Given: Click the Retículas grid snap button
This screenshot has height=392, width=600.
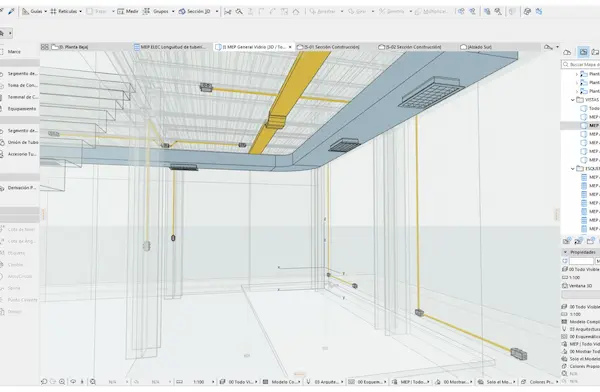Looking at the screenshot, I should (64, 11).
